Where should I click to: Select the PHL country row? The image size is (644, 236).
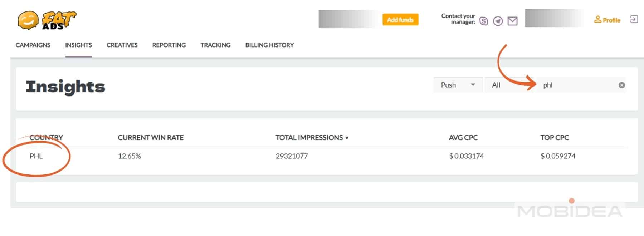point(36,156)
